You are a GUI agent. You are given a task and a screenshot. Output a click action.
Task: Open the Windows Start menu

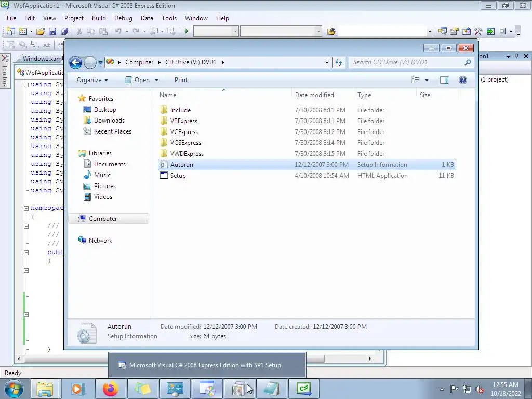click(x=14, y=389)
